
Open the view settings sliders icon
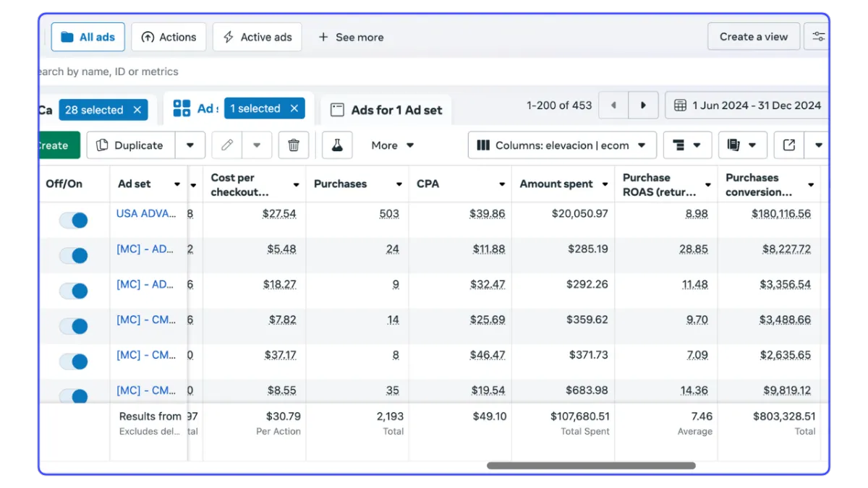pyautogui.click(x=817, y=36)
